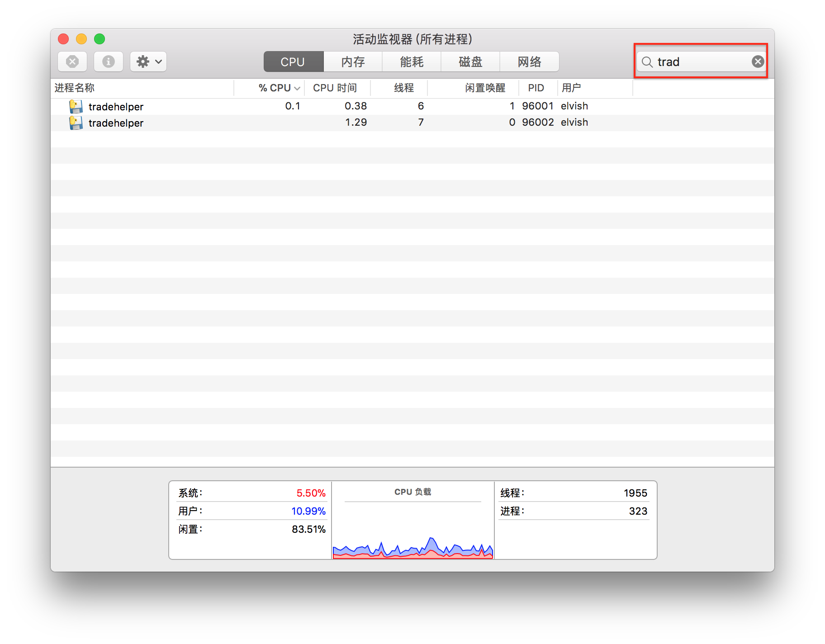
Task: Click the magnifier icon in search field
Action: click(647, 62)
